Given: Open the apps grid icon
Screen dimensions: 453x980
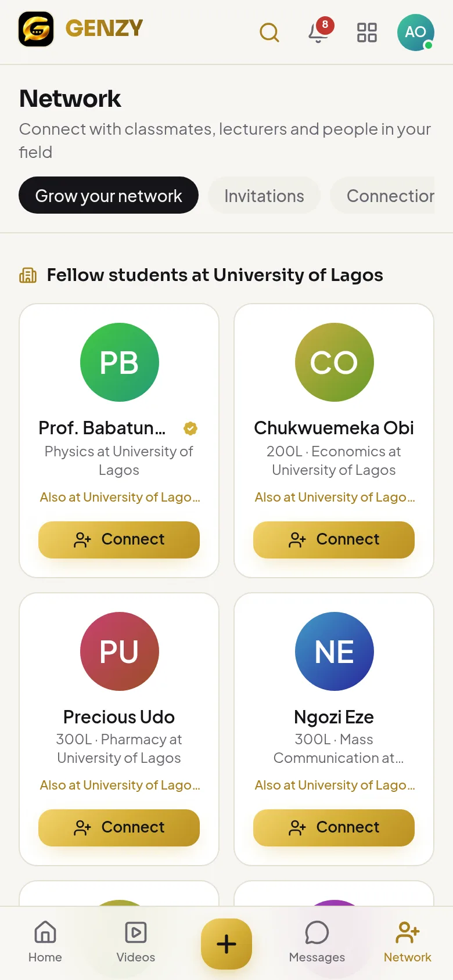Looking at the screenshot, I should [367, 33].
